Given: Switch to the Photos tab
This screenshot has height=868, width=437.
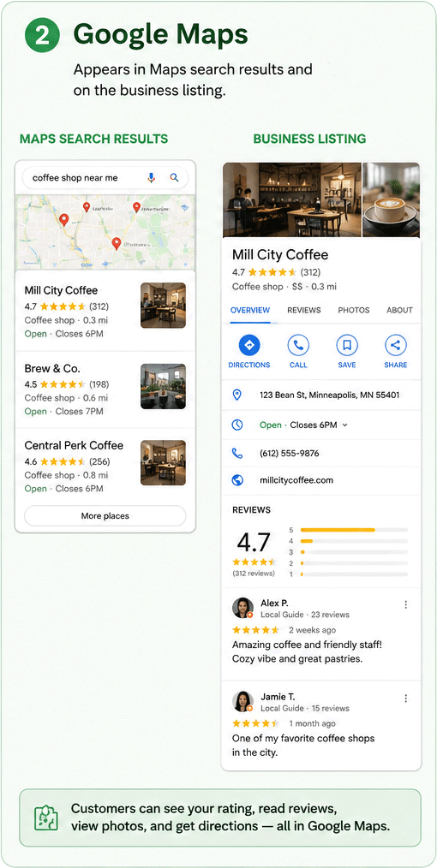Looking at the screenshot, I should pyautogui.click(x=354, y=310).
